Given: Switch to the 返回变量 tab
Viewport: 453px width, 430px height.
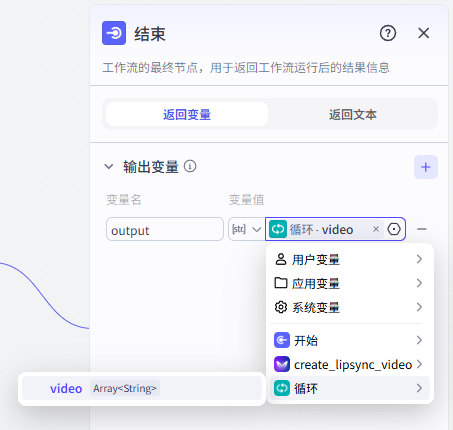Looking at the screenshot, I should pyautogui.click(x=187, y=114).
